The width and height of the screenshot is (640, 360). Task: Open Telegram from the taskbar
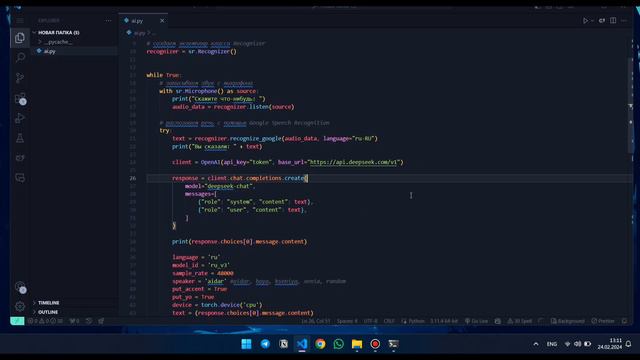click(265, 344)
